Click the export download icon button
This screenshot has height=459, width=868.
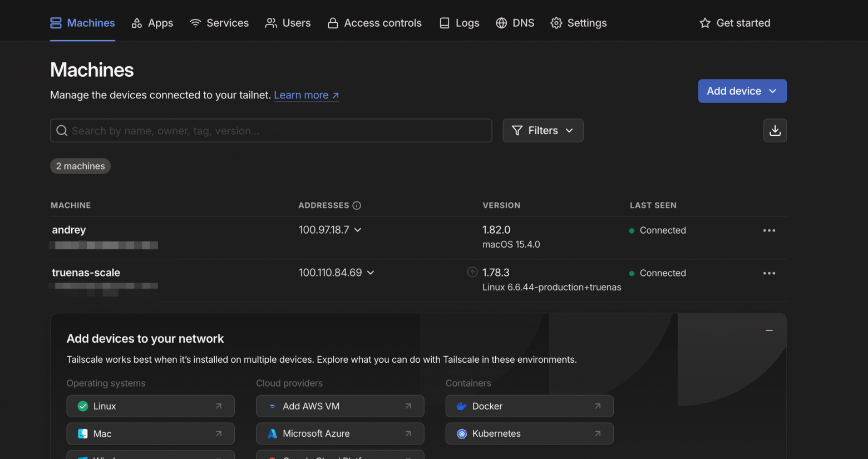pos(775,130)
